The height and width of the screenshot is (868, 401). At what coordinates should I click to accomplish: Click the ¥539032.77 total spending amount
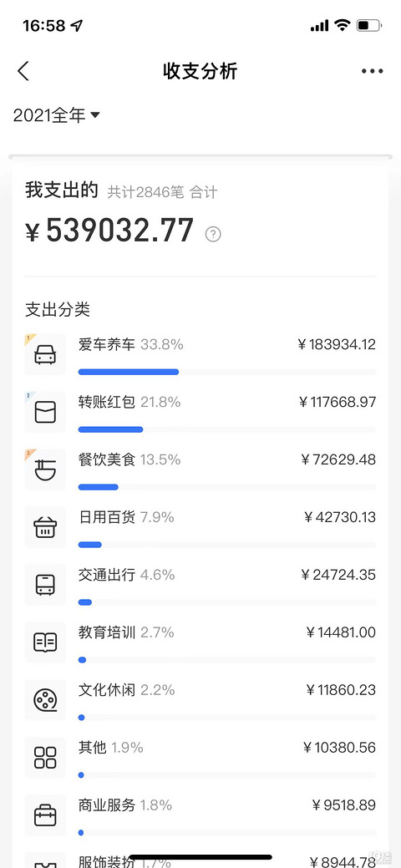pyautogui.click(x=109, y=231)
